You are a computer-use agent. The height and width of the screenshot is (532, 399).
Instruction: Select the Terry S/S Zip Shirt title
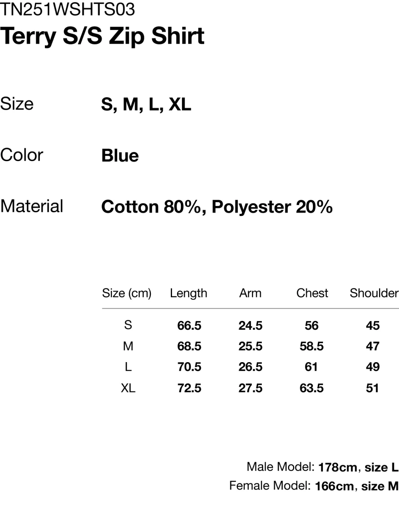pyautogui.click(x=102, y=36)
